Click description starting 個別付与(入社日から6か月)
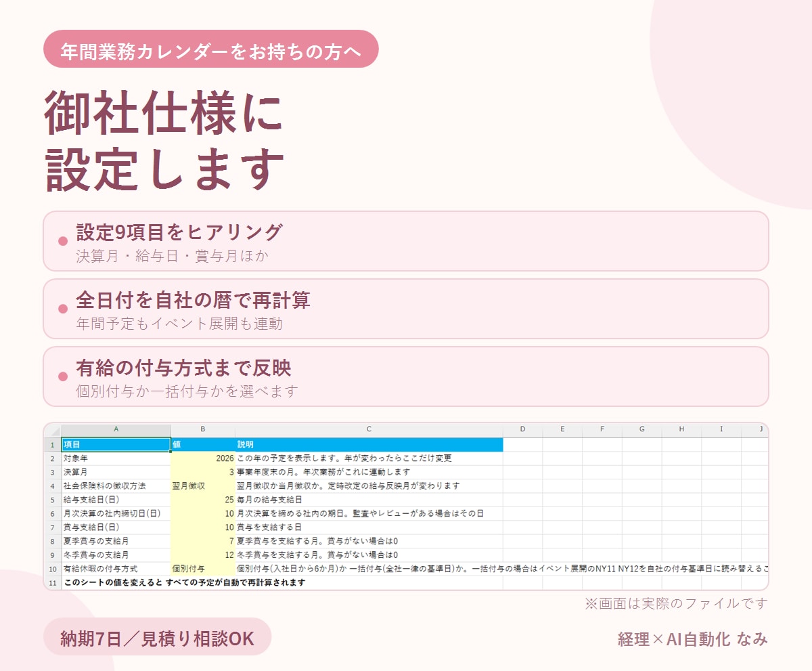This screenshot has height=671, width=812. click(502, 569)
